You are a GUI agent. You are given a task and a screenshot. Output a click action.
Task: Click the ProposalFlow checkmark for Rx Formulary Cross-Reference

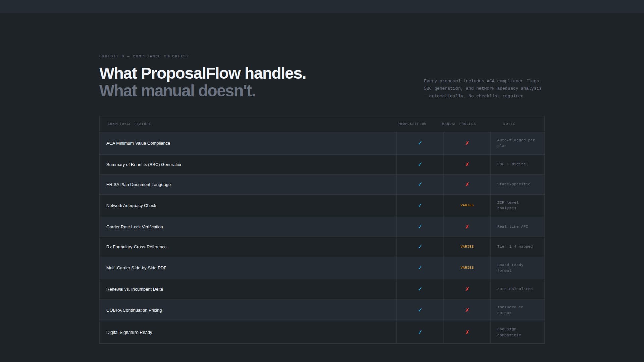coord(420,247)
